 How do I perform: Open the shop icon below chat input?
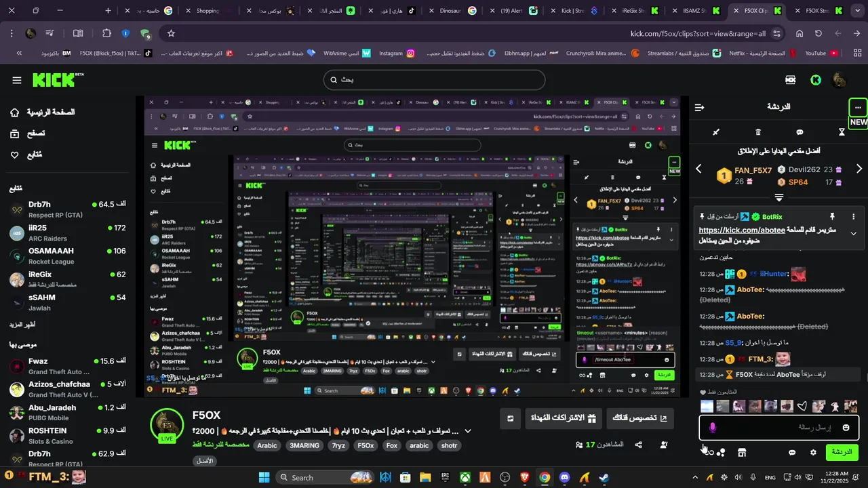pos(742,452)
